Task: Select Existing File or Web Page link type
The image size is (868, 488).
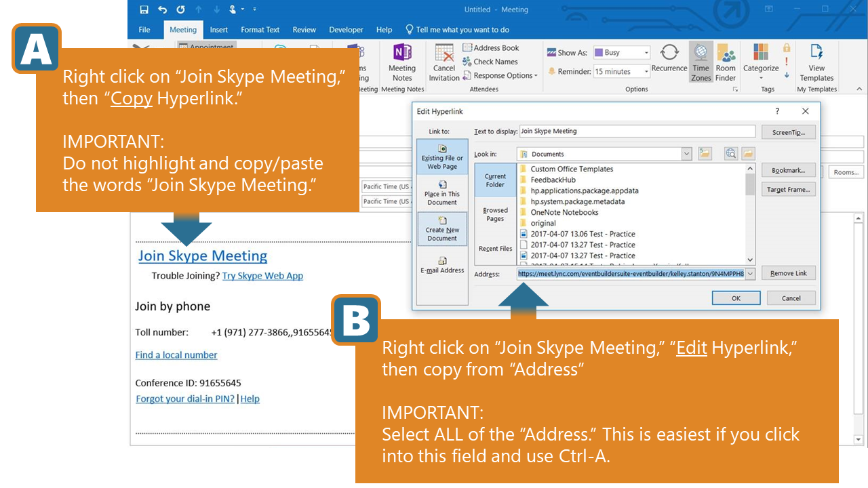Action: pyautogui.click(x=442, y=157)
